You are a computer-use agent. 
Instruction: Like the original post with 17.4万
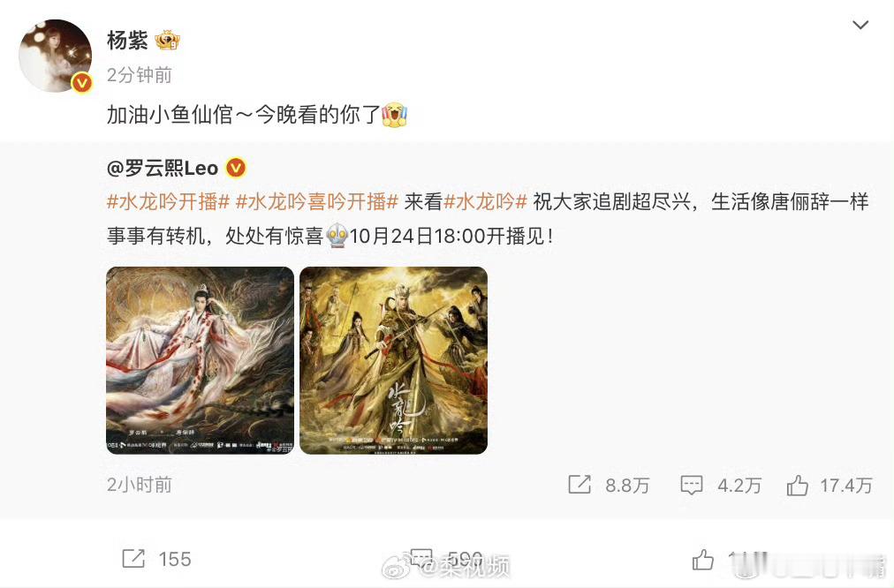[797, 486]
